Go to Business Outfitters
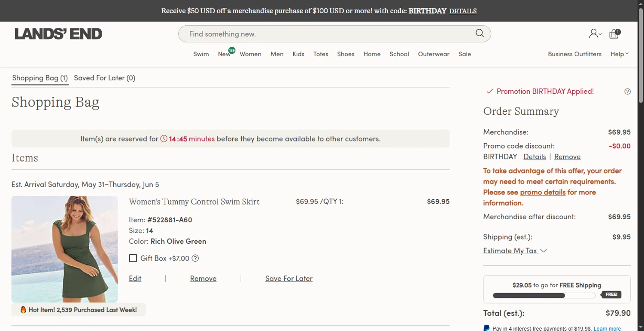The image size is (644, 331). pos(574,54)
